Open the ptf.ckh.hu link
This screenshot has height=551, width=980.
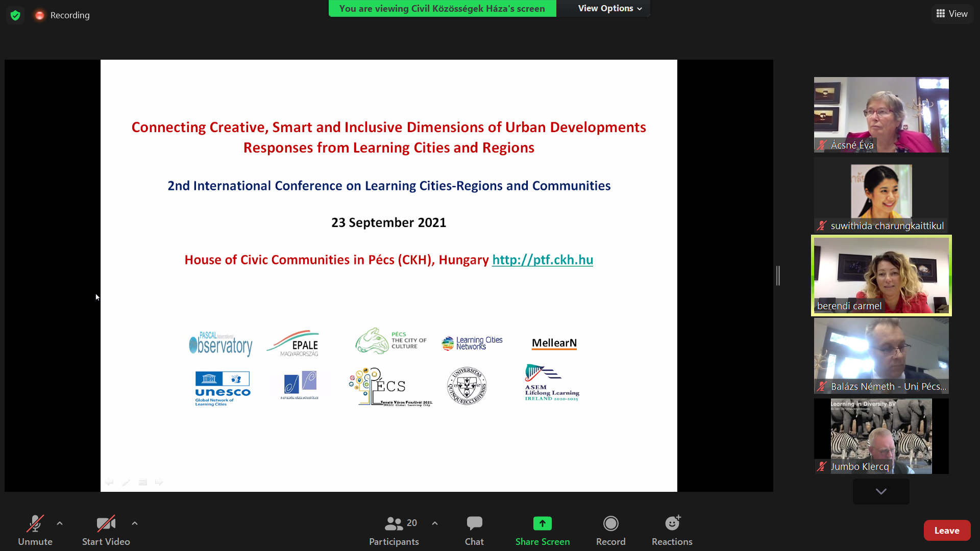[542, 260]
